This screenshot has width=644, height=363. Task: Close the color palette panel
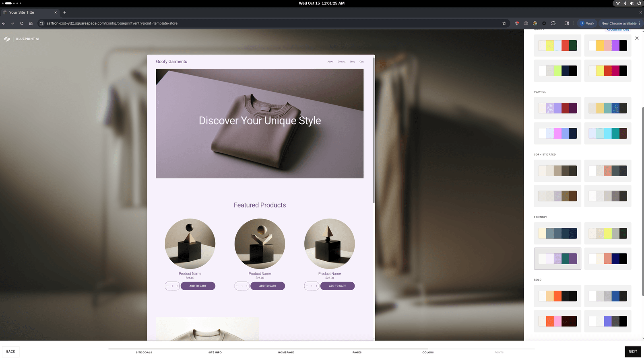(637, 38)
